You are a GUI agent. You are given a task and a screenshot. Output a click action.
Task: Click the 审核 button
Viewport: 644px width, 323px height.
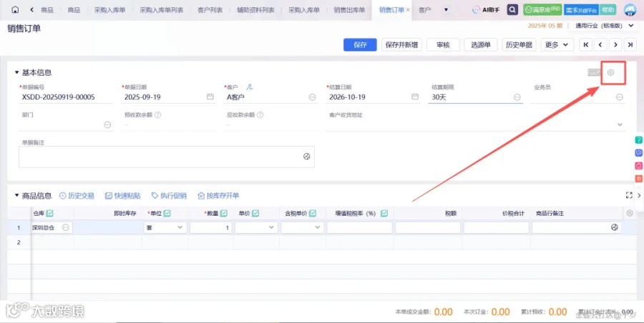click(443, 45)
